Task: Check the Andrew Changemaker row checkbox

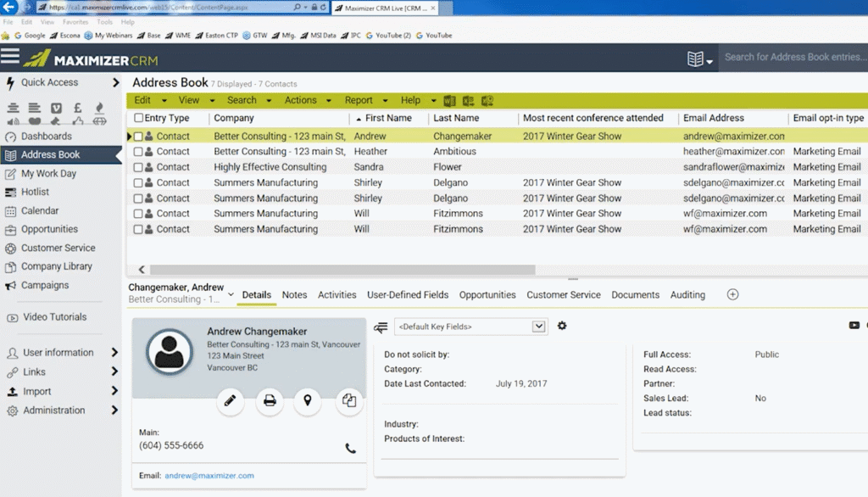Action: [138, 137]
